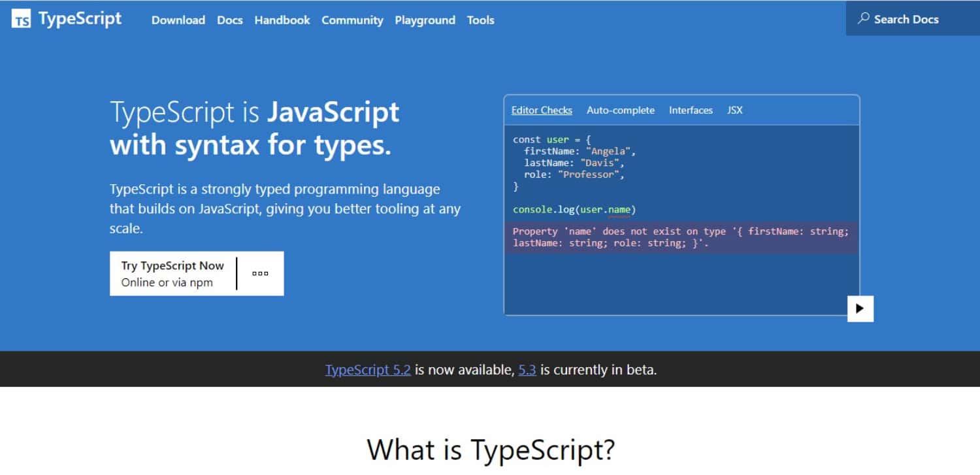The height and width of the screenshot is (475, 980).
Task: Focus the Search Docs field
Action: pyautogui.click(x=913, y=18)
